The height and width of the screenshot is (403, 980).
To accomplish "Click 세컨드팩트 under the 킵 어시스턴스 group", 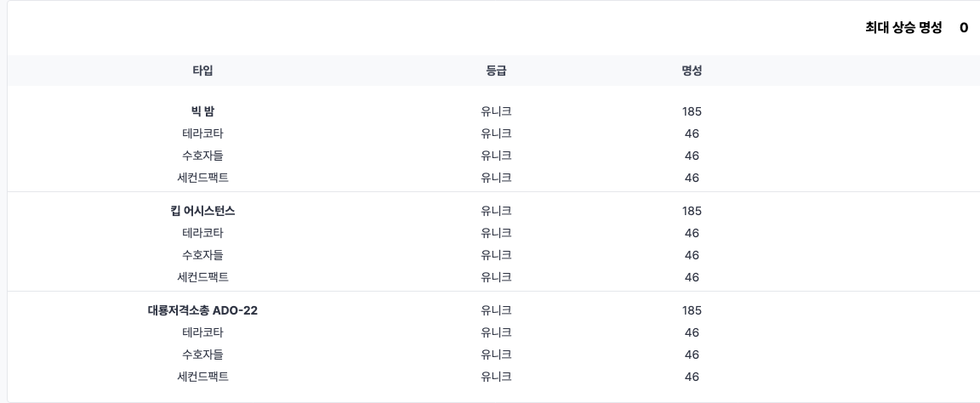I will [202, 277].
